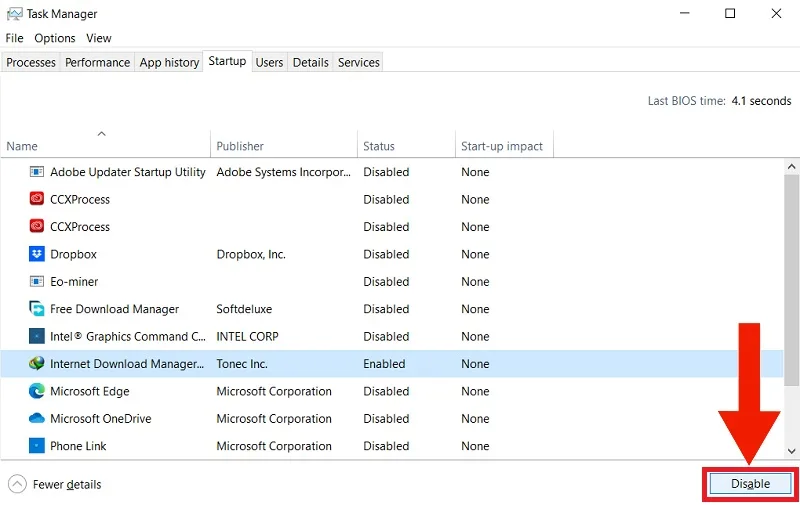
Task: Select the Microsoft OneDrive entry name
Action: 101,419
